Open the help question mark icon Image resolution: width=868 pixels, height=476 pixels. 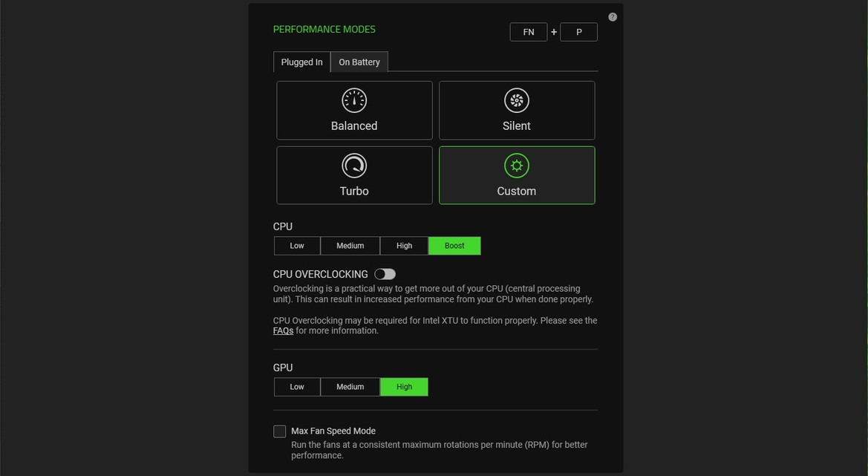(613, 17)
